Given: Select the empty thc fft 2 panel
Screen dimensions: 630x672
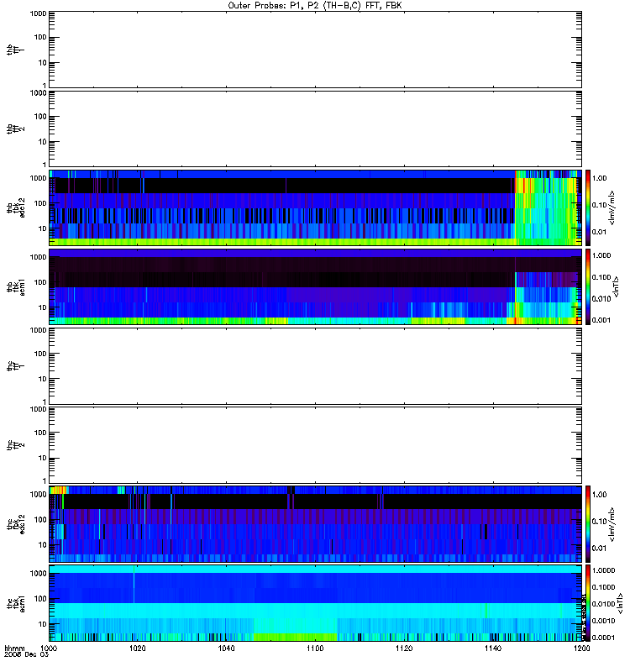Looking at the screenshot, I should pyautogui.click(x=315, y=445).
